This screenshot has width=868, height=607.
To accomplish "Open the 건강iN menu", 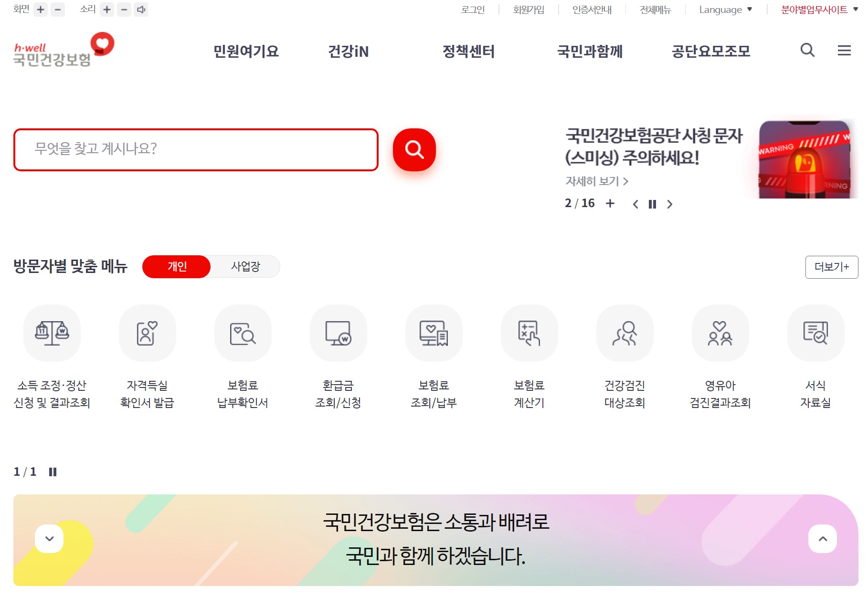I will tap(349, 51).
